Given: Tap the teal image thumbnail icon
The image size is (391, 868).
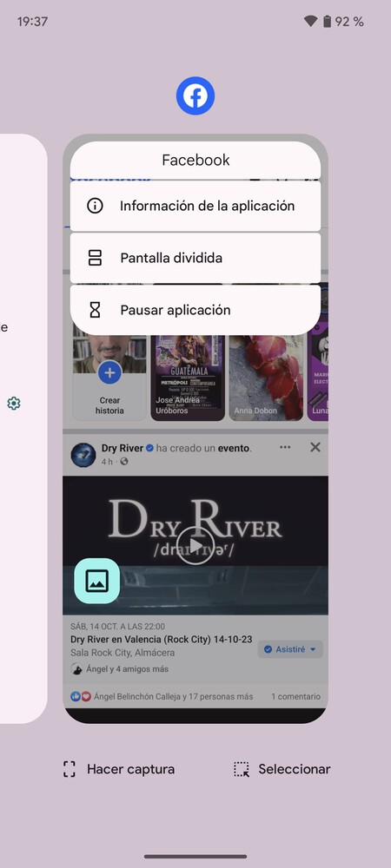Looking at the screenshot, I should click(x=97, y=581).
